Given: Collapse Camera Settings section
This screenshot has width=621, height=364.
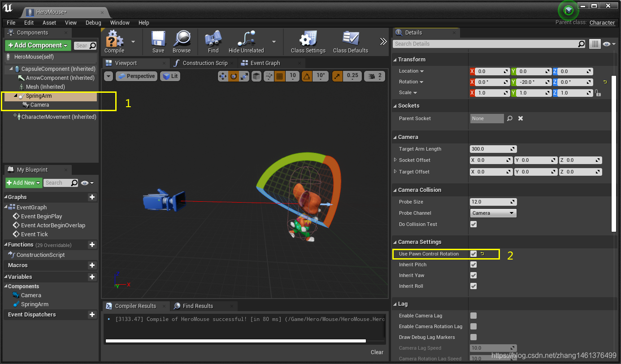Looking at the screenshot, I should [395, 242].
